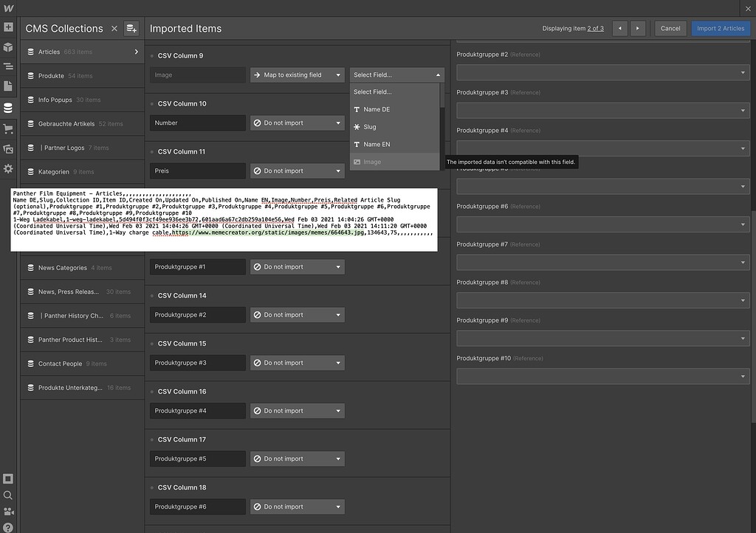This screenshot has height=533, width=756.
Task: Close the CMS Collections panel with its X
Action: [x=114, y=28]
